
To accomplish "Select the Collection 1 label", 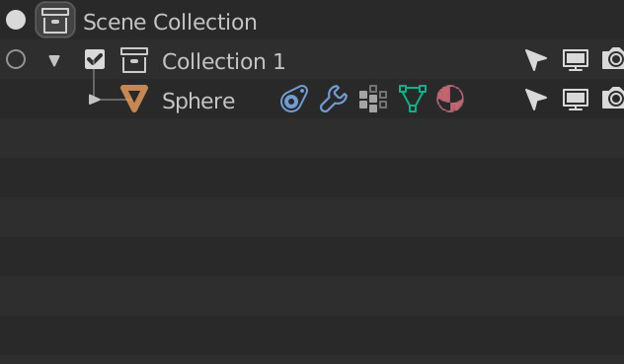I will pos(223,61).
